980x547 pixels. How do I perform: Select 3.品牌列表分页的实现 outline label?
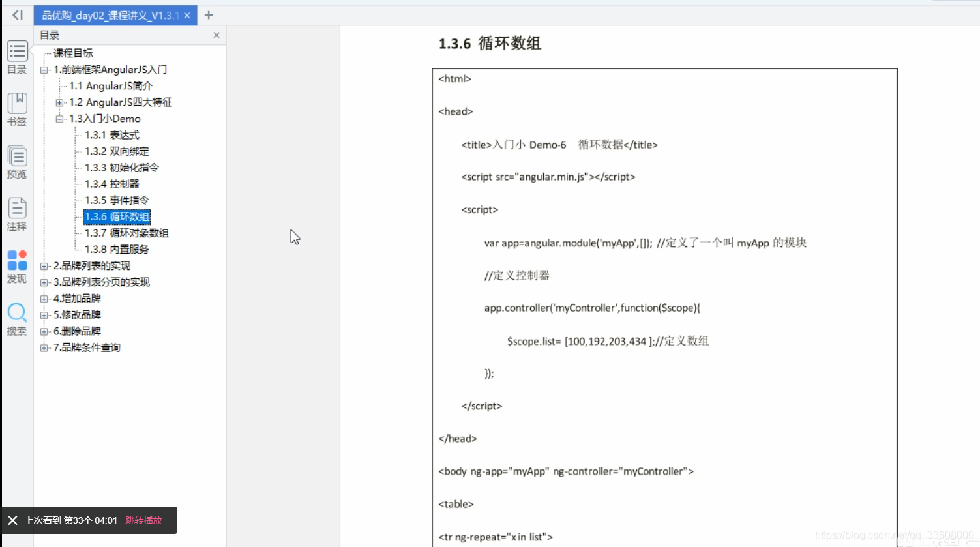pyautogui.click(x=102, y=282)
